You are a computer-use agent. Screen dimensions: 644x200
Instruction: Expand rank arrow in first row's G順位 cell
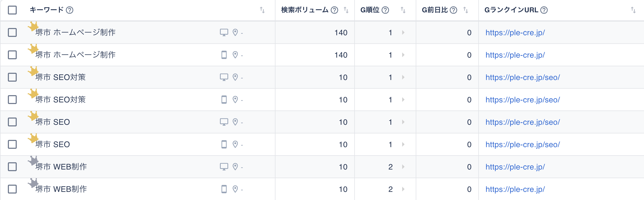pos(403,32)
